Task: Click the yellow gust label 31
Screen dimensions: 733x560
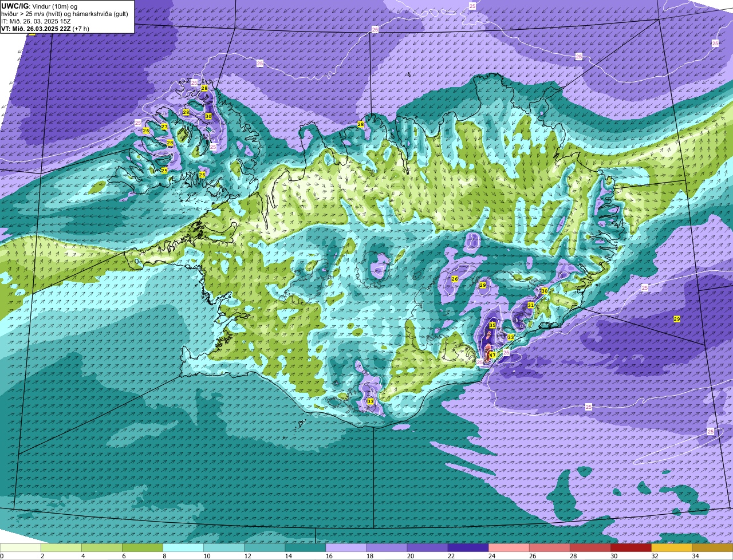Action: pyautogui.click(x=531, y=305)
